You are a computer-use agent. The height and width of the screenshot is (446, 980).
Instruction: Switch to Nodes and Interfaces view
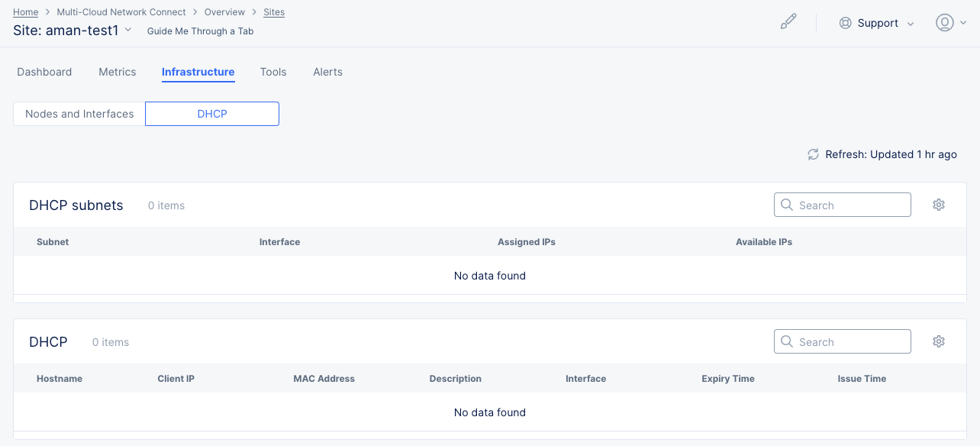pyautogui.click(x=77, y=113)
